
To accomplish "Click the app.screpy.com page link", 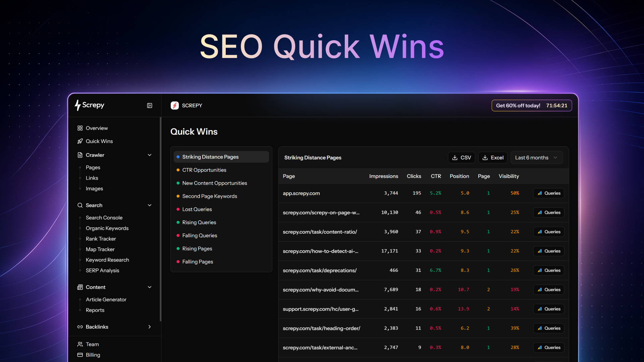I will tap(301, 193).
